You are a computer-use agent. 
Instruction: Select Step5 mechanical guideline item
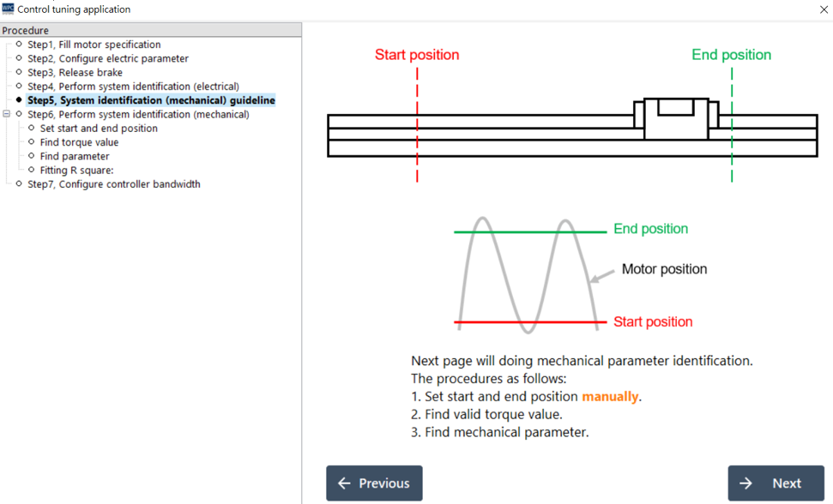coord(151,100)
